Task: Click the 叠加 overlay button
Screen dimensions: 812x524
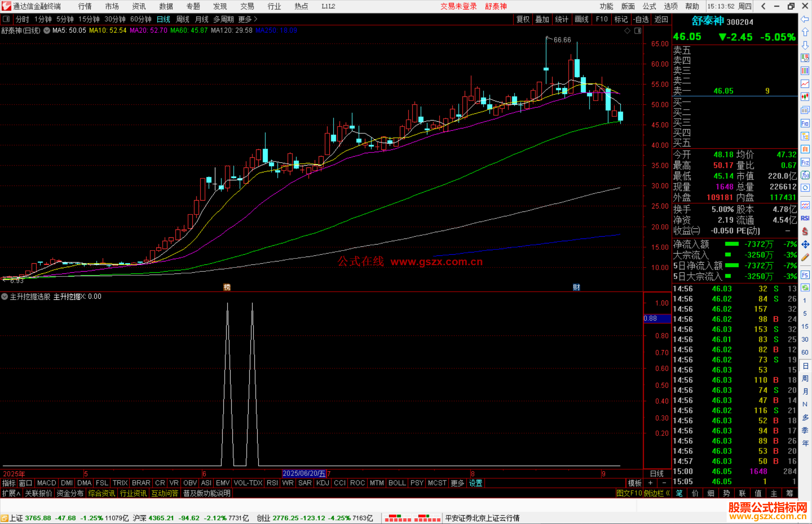Action: click(x=542, y=19)
